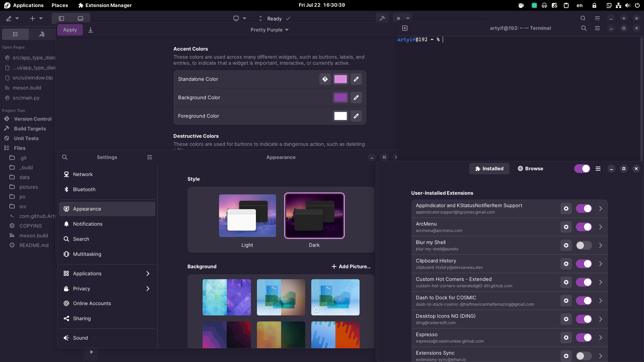The width and height of the screenshot is (644, 362).
Task: Open settings gear for Blur my Shell
Action: 566,245
